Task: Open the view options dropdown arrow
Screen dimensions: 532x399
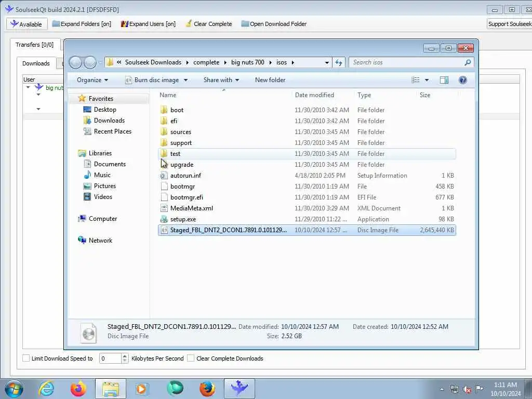Action: pyautogui.click(x=427, y=81)
